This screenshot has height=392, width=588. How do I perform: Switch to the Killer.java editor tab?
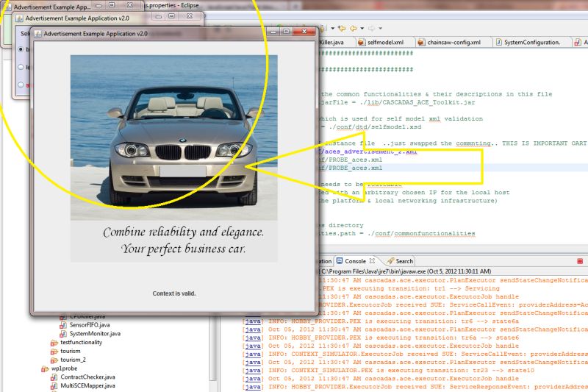coord(331,43)
